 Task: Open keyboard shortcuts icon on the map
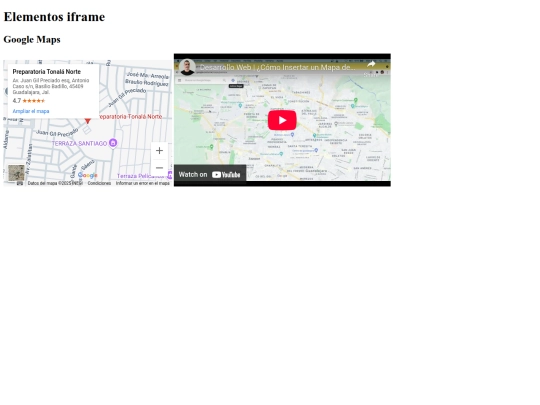[x=20, y=183]
